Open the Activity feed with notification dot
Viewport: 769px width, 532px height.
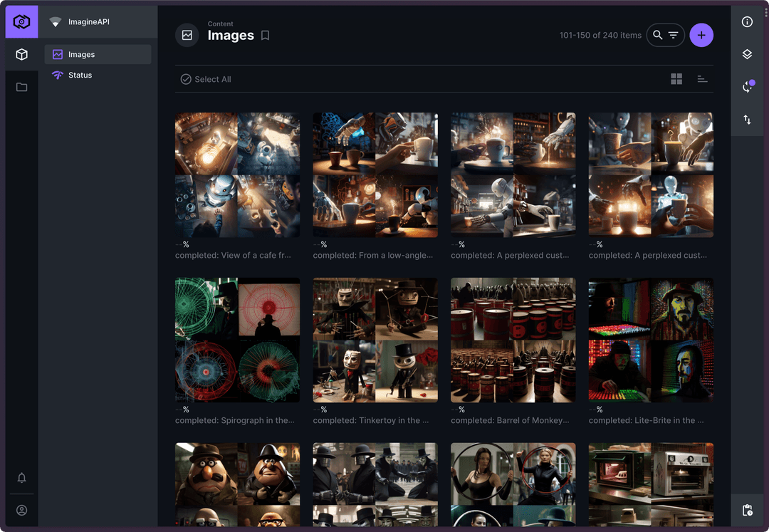pos(747,87)
